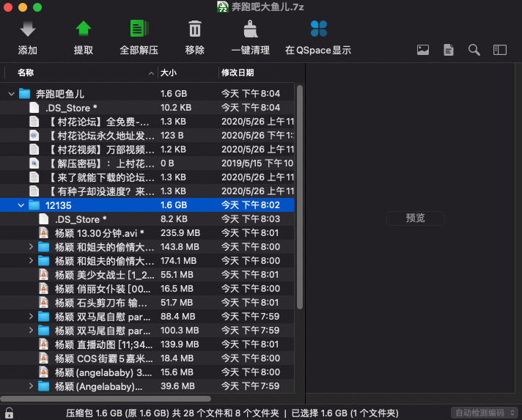The width and height of the screenshot is (522, 420).
Task: Click the 添加 (Add) toolbar icon
Action: point(28,30)
